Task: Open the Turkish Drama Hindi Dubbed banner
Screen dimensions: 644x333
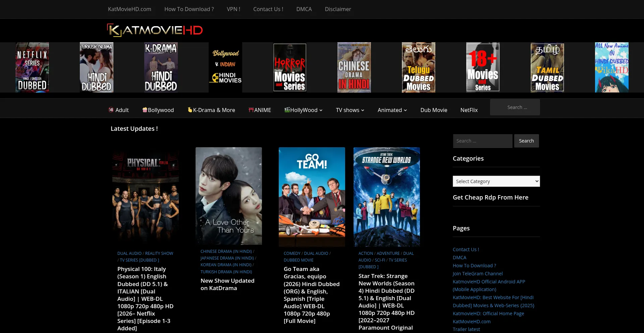Action: point(97,67)
